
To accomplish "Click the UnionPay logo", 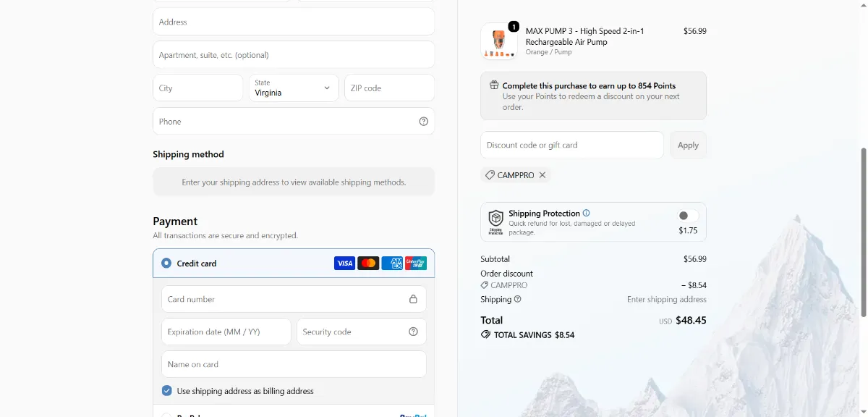I will (416, 263).
